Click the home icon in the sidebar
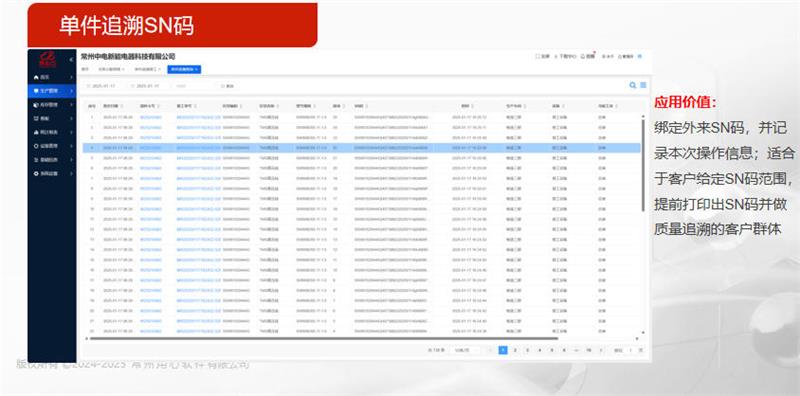 (36, 77)
